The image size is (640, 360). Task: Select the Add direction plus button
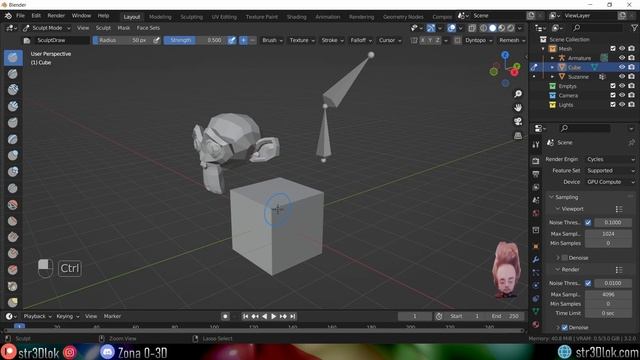[x=243, y=40]
